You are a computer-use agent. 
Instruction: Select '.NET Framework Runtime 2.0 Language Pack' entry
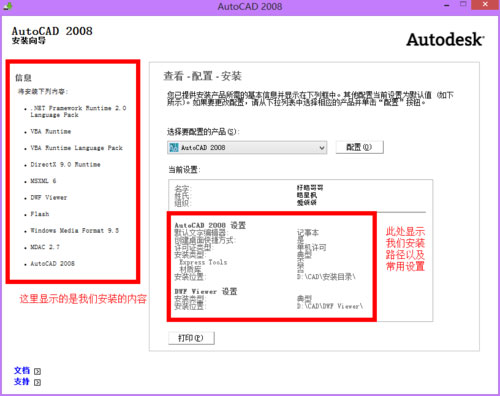tap(78, 111)
